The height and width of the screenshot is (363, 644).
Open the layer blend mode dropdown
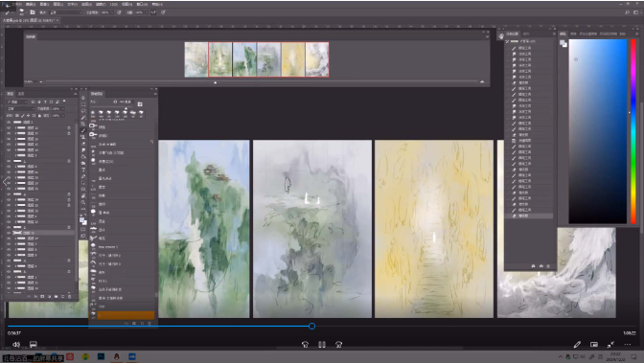coord(21,109)
